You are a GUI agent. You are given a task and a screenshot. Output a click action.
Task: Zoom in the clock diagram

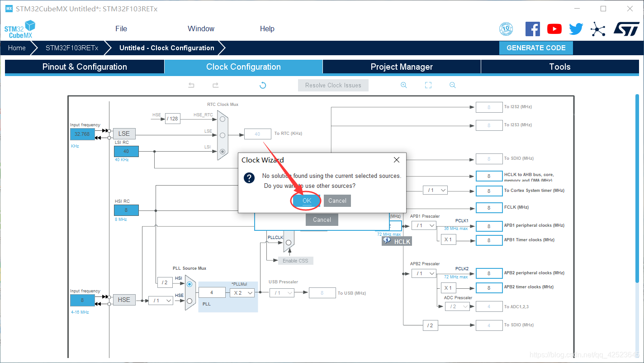click(404, 85)
